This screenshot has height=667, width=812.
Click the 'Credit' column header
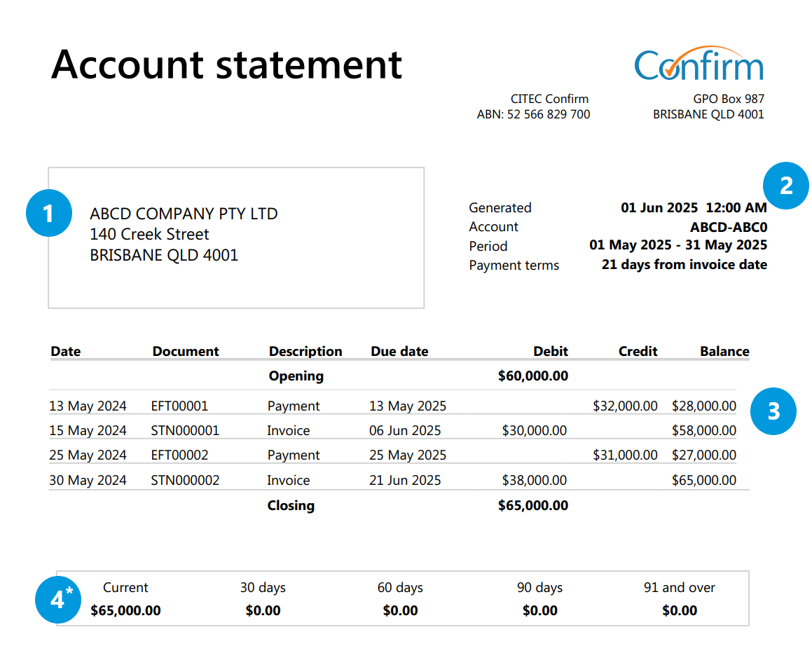(638, 352)
